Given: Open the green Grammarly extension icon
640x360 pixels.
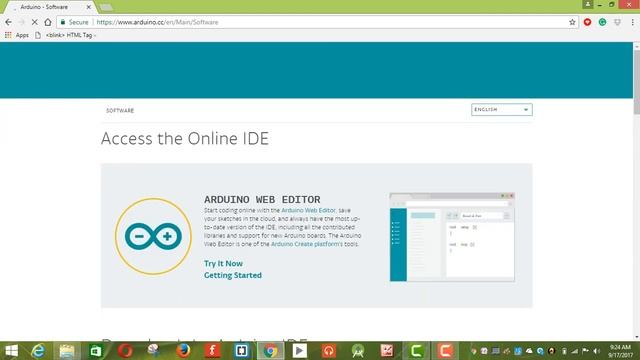Looking at the screenshot, I should [x=602, y=22].
